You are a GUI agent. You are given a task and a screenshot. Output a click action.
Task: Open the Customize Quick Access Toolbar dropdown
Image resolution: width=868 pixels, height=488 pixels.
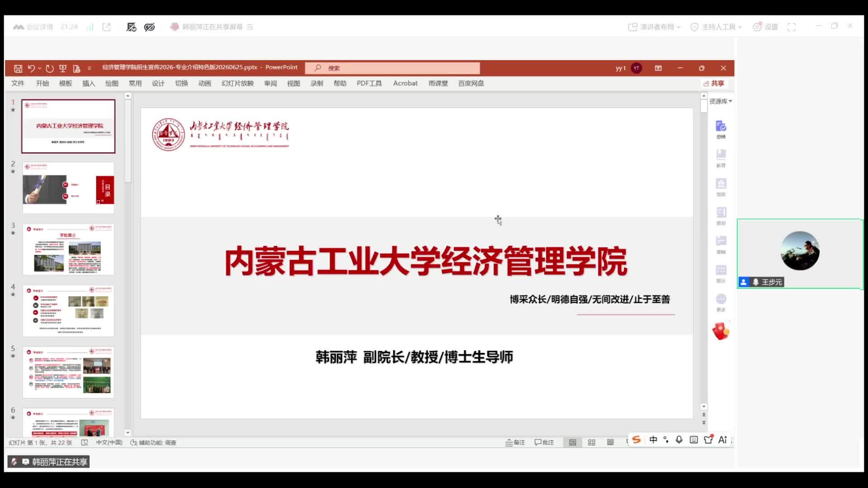pyautogui.click(x=90, y=68)
